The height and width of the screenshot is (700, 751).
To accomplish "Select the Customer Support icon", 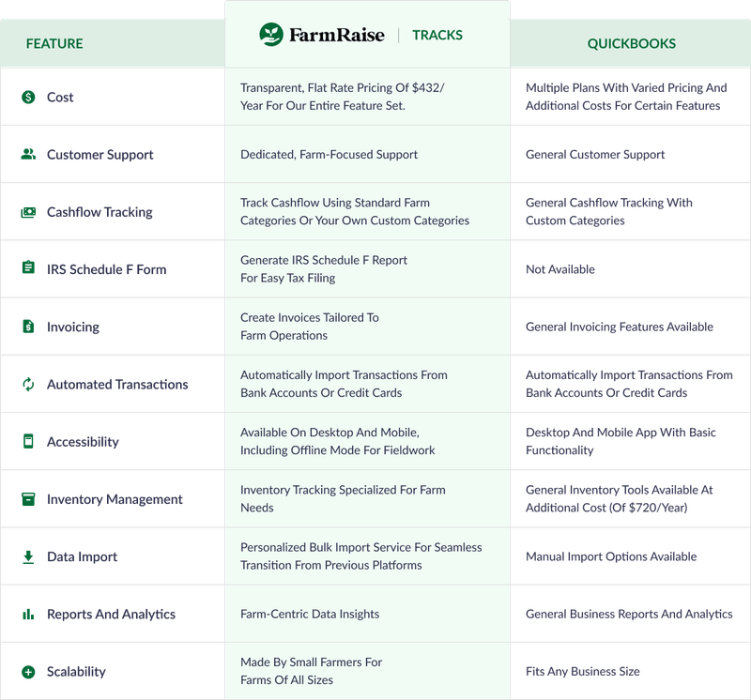I will (x=29, y=154).
